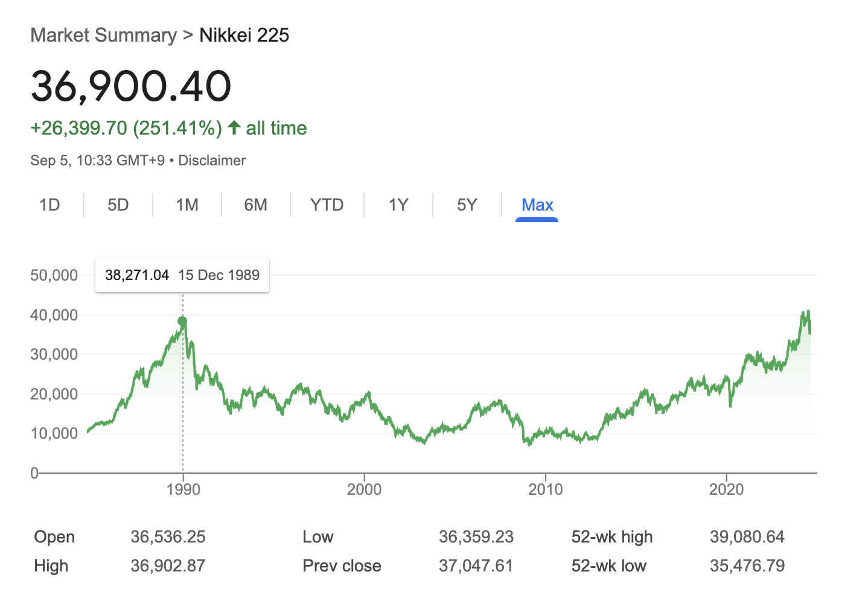Select the 1D time range tab

coord(49,205)
